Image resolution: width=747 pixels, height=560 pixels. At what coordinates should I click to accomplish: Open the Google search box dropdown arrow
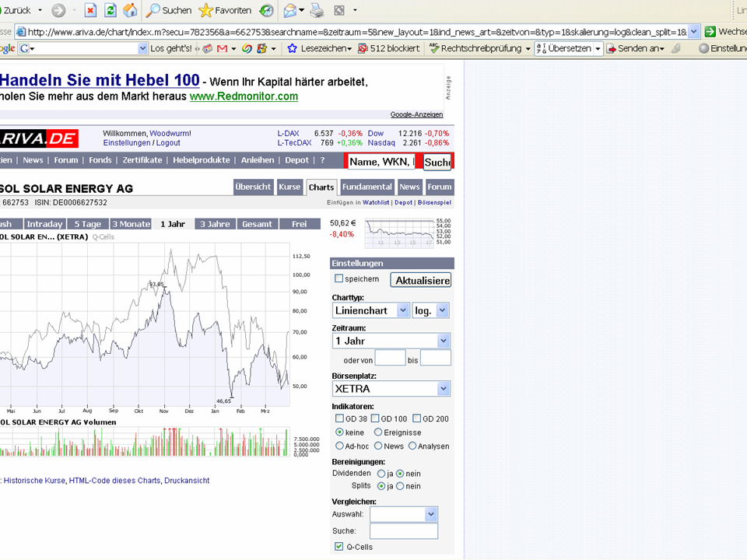[x=142, y=48]
